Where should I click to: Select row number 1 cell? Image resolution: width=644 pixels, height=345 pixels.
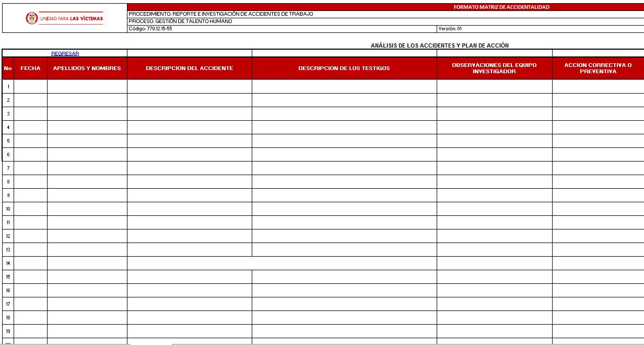tap(8, 86)
